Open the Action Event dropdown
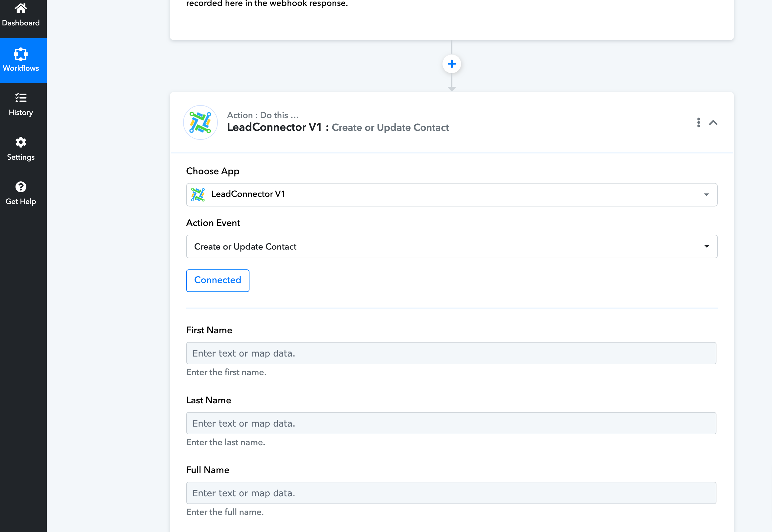 [x=452, y=247]
